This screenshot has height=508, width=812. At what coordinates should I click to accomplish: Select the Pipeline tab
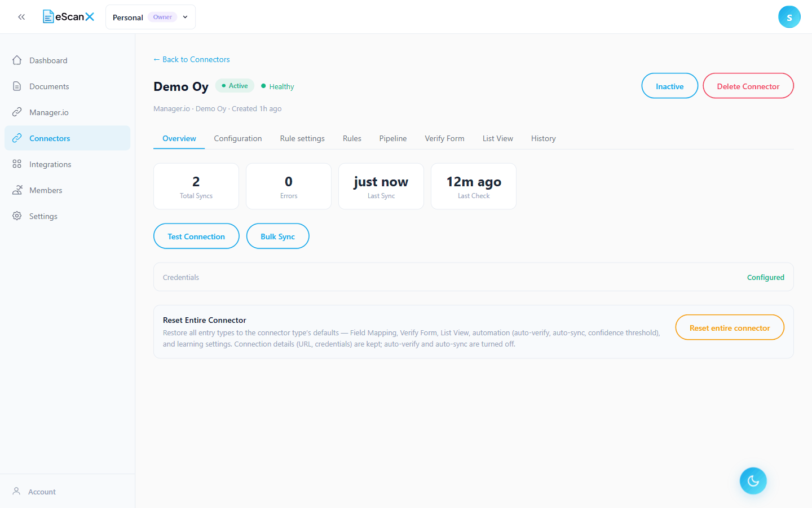pos(393,138)
